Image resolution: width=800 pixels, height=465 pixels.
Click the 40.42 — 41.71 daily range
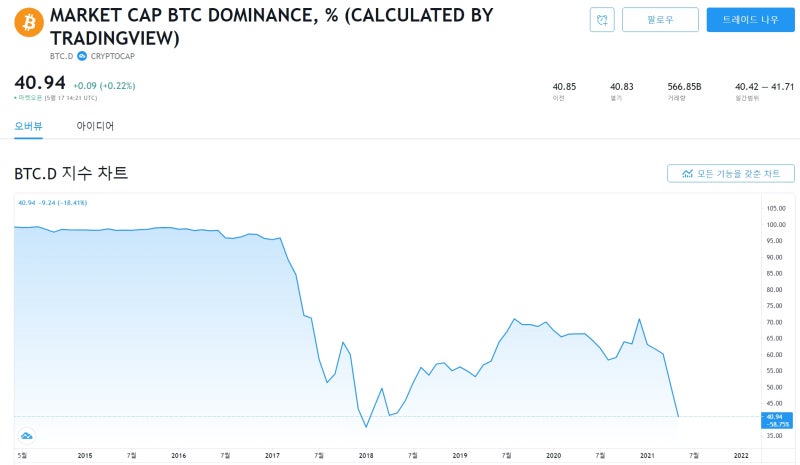click(x=764, y=87)
